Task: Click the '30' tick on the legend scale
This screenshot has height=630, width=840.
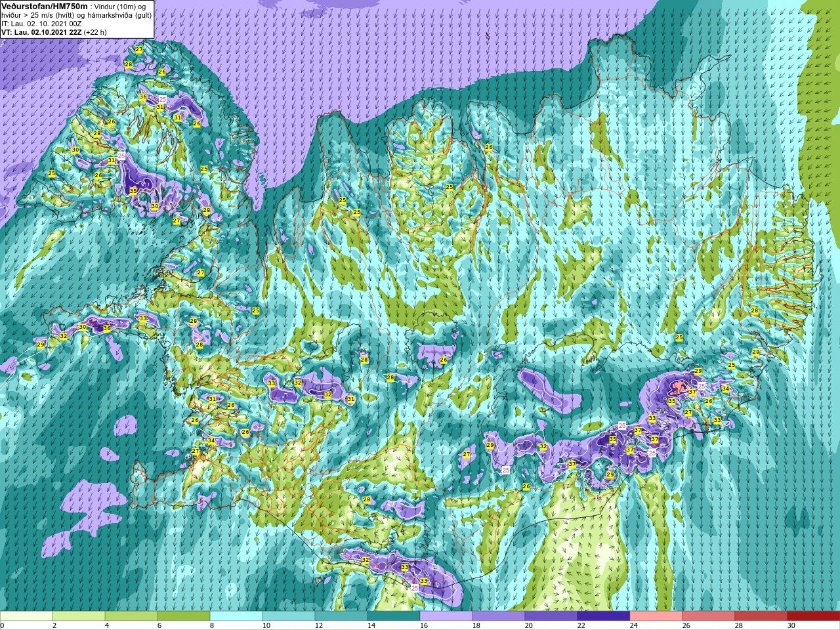Action: [x=791, y=625]
